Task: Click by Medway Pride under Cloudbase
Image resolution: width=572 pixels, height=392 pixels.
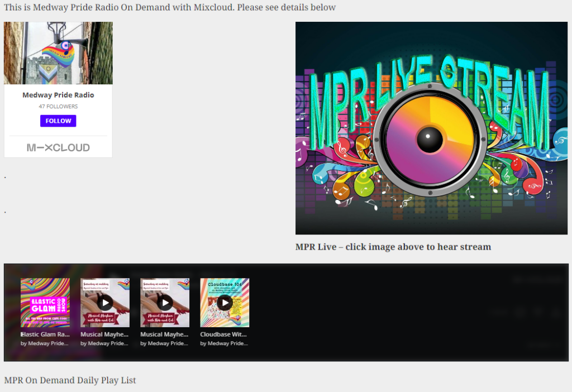Action: (x=224, y=343)
